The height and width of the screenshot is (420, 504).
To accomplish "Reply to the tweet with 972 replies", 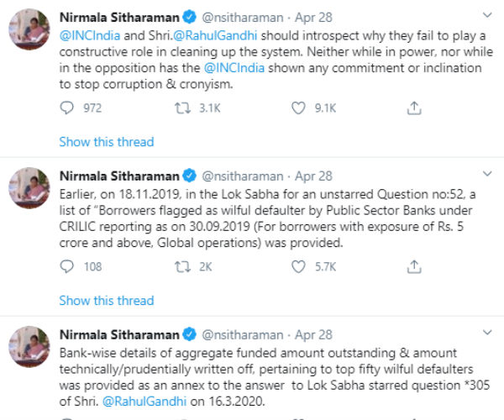I will click(67, 108).
